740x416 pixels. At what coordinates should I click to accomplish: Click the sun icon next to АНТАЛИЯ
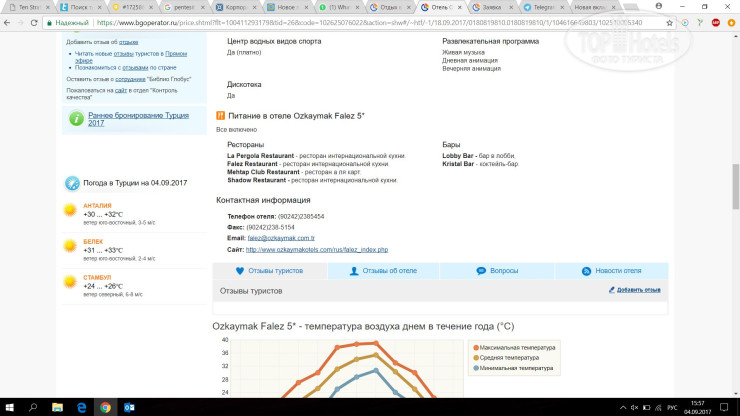70,210
